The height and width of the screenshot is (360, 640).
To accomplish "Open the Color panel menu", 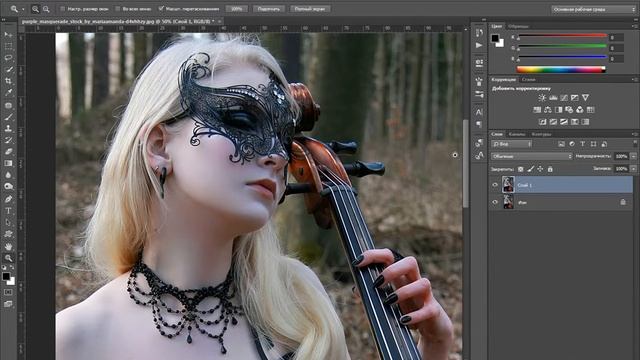I will [635, 26].
